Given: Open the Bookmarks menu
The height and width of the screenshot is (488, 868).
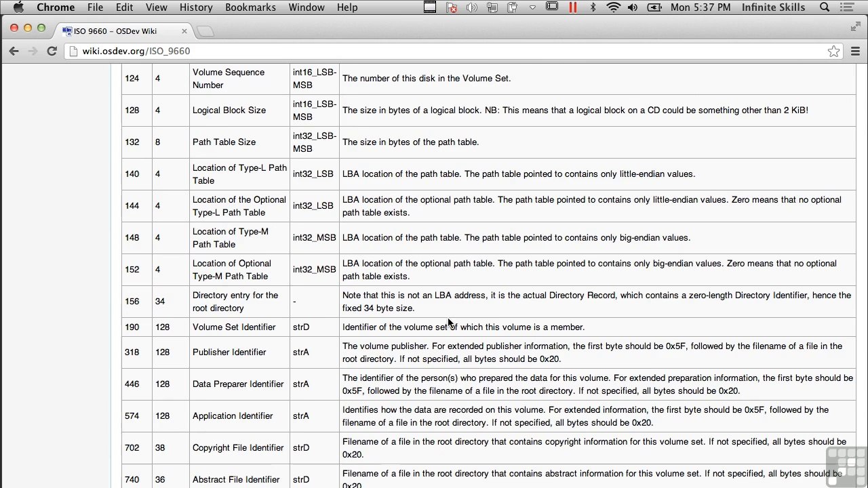Looking at the screenshot, I should click(250, 7).
